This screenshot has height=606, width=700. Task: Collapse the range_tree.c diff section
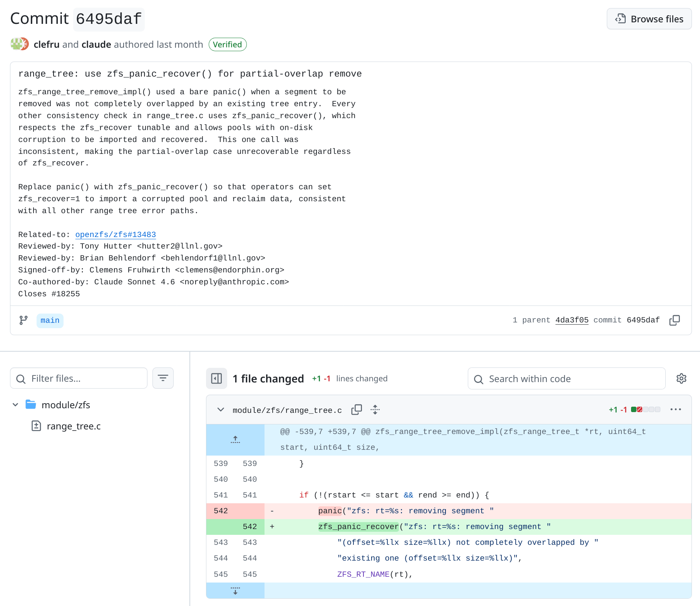[x=221, y=410]
